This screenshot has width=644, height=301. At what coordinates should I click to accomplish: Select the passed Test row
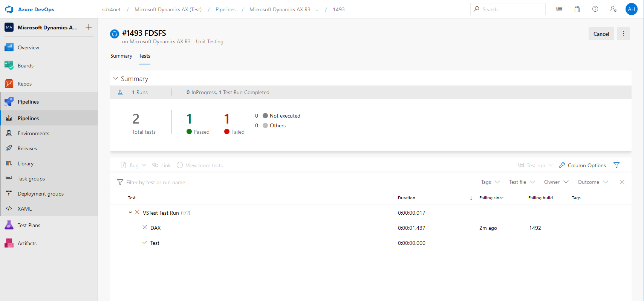pyautogui.click(x=371, y=243)
